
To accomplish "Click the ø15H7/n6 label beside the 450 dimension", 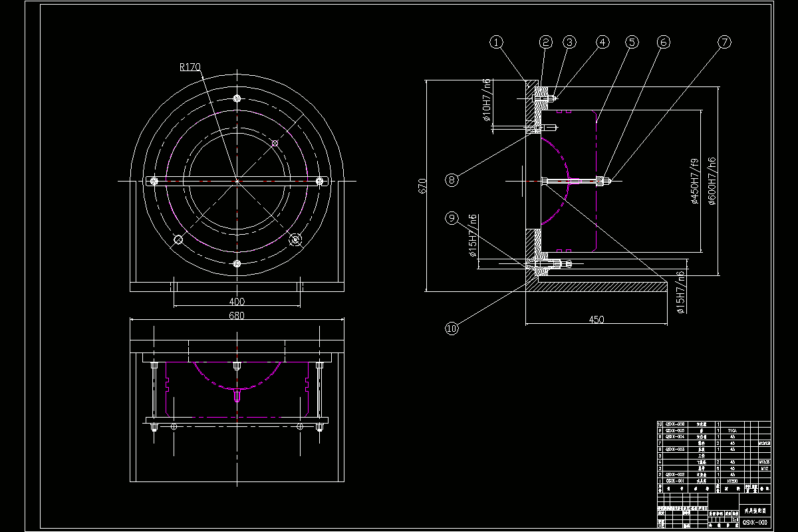I will [680, 291].
